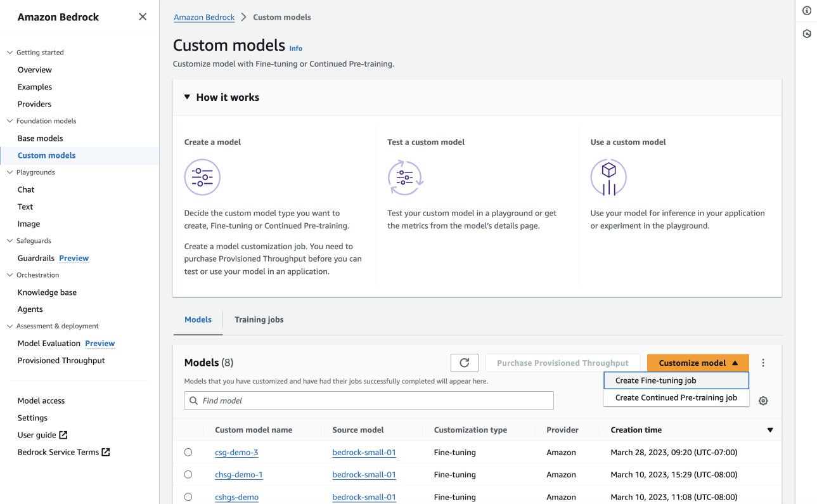Open Guardrails page

click(x=36, y=258)
